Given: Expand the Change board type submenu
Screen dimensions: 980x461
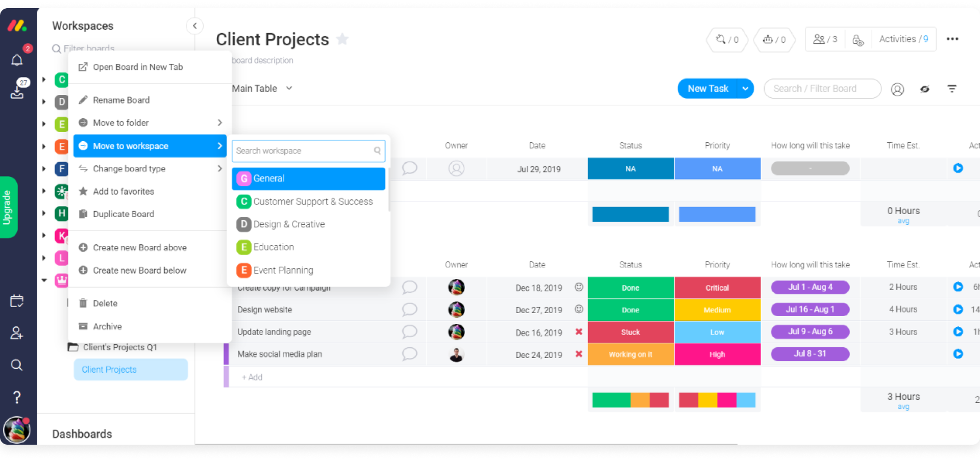Looking at the screenshot, I should tap(150, 168).
